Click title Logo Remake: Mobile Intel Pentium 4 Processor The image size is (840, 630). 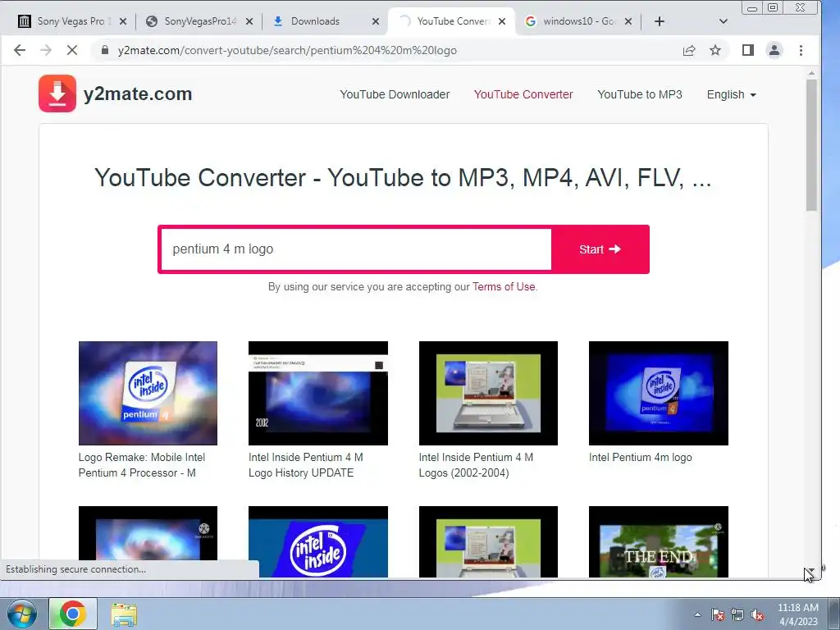click(142, 465)
